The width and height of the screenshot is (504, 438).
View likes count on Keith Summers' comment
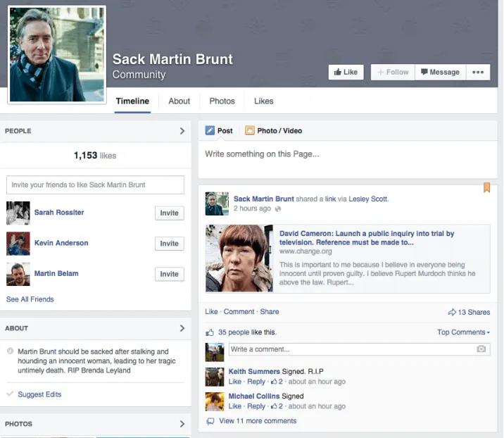click(x=277, y=382)
